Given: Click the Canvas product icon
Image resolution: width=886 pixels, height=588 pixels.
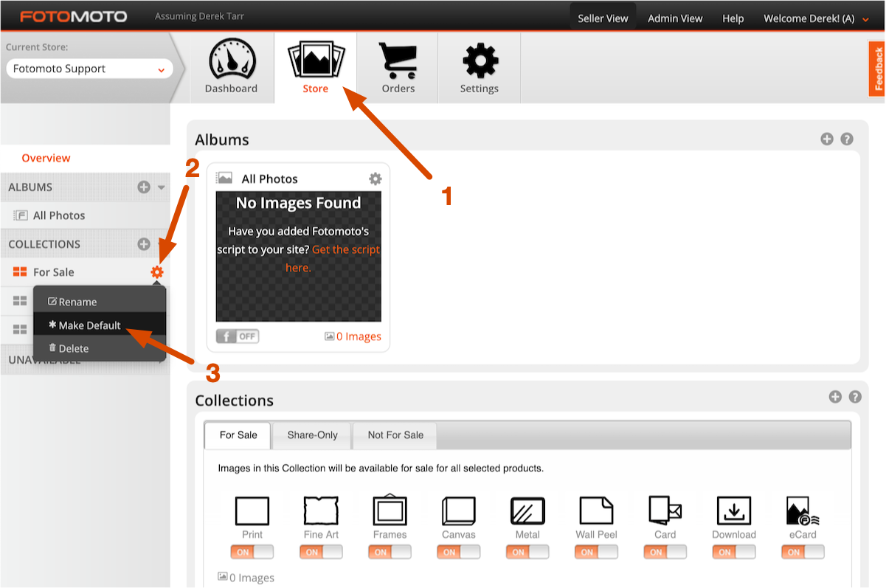Looking at the screenshot, I should tap(459, 511).
